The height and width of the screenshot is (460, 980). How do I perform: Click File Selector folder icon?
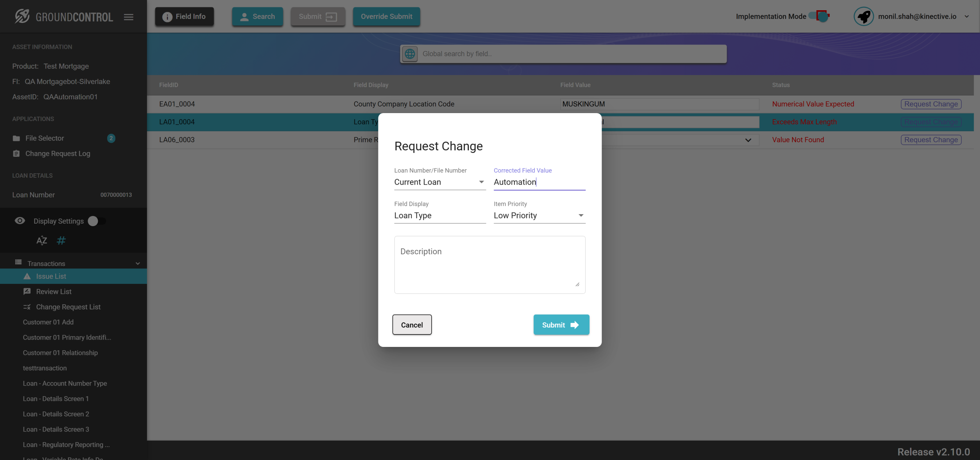pos(16,138)
